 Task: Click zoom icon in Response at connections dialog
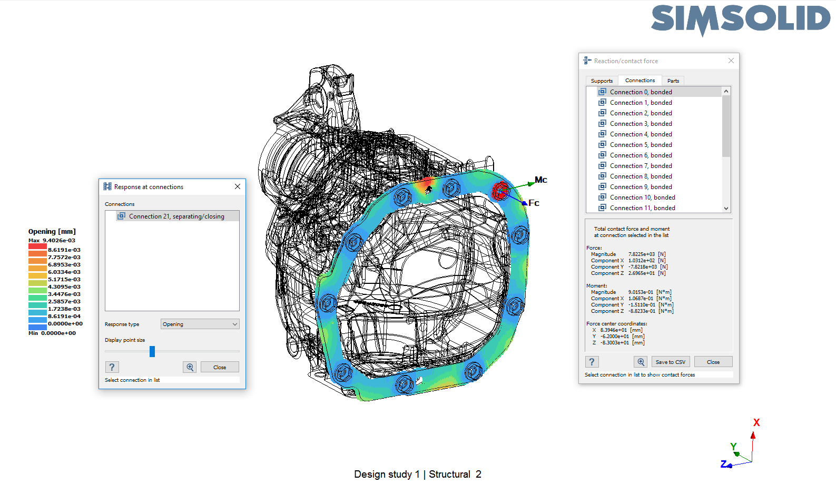(190, 367)
